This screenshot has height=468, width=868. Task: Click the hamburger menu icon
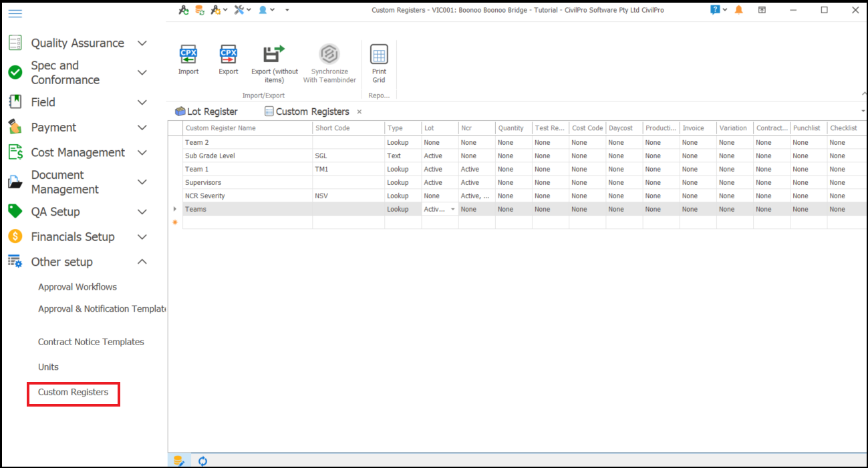point(15,13)
